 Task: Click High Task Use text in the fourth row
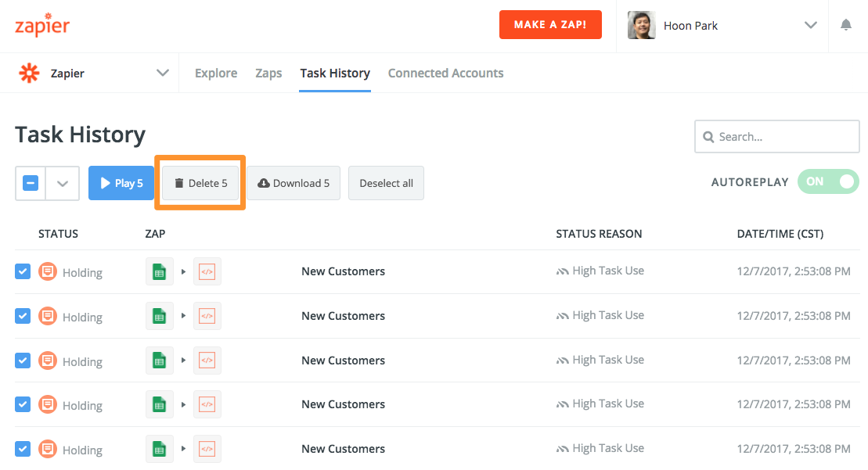click(x=608, y=404)
